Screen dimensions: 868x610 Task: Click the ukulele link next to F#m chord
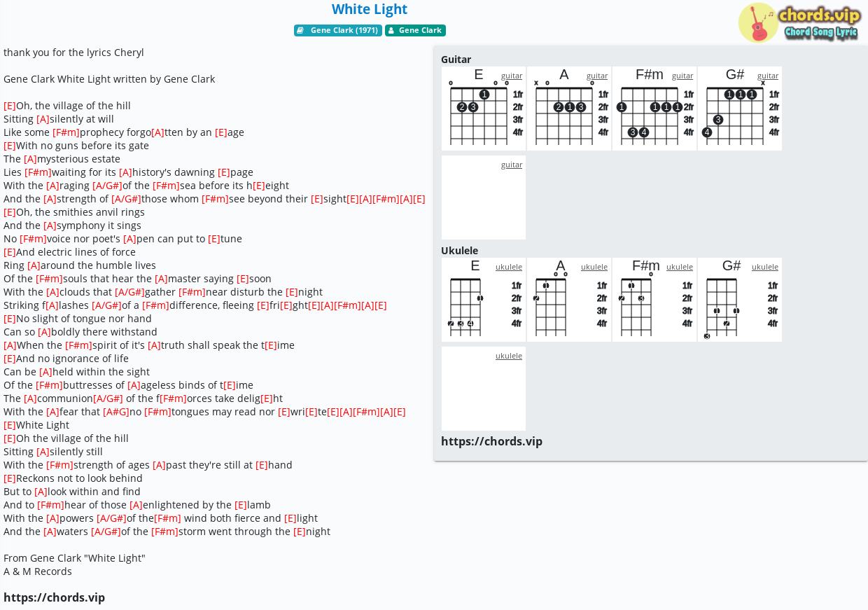[x=680, y=267]
